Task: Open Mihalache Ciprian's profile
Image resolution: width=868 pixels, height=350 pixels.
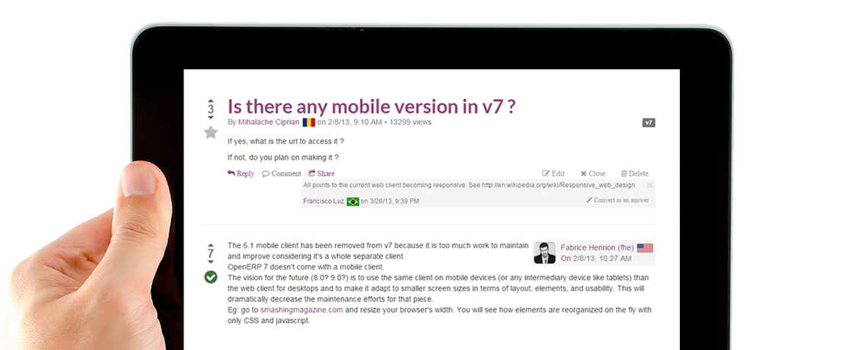Action: [269, 123]
